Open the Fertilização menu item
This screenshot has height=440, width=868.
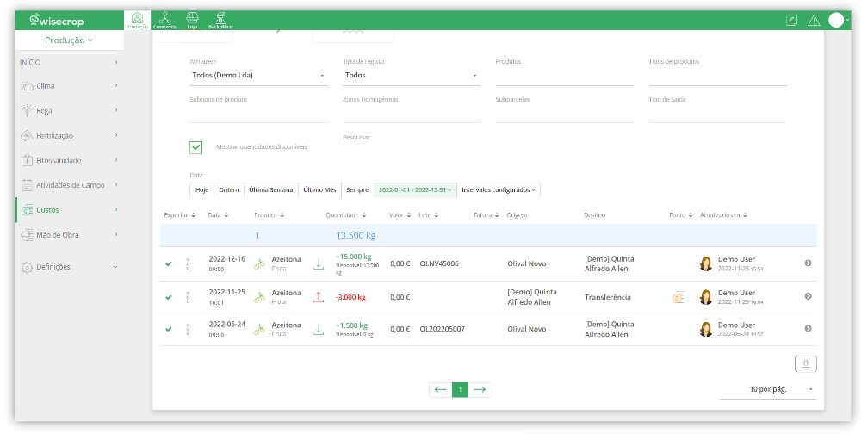69,135
